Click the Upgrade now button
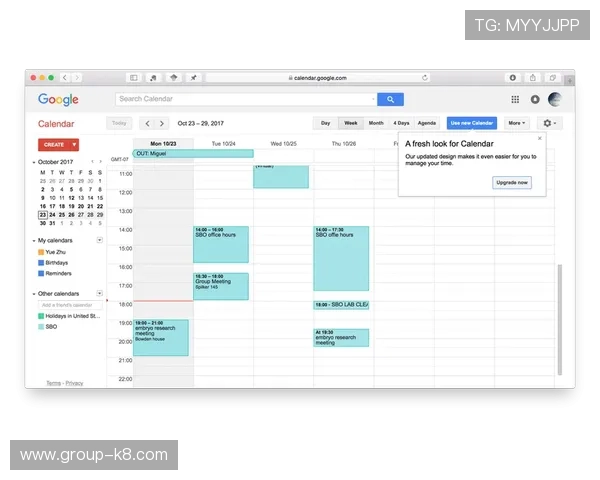Image resolution: width=600 pixels, height=480 pixels. 511,183
